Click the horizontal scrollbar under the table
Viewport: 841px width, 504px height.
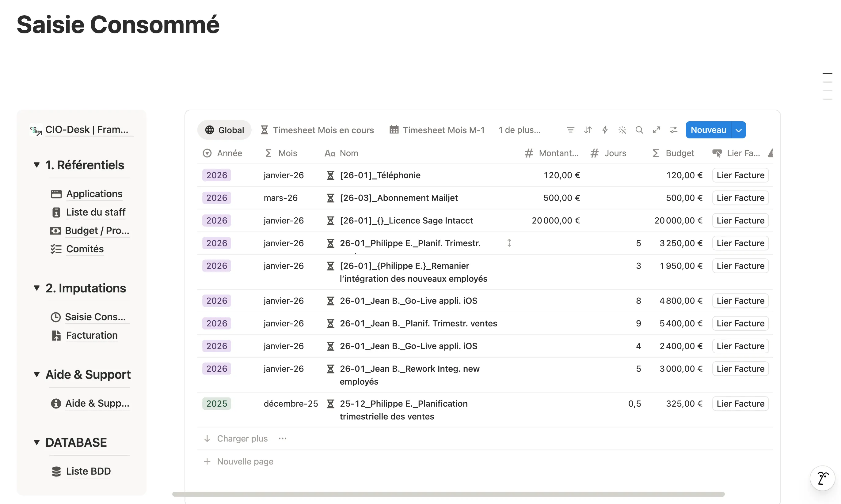448,494
